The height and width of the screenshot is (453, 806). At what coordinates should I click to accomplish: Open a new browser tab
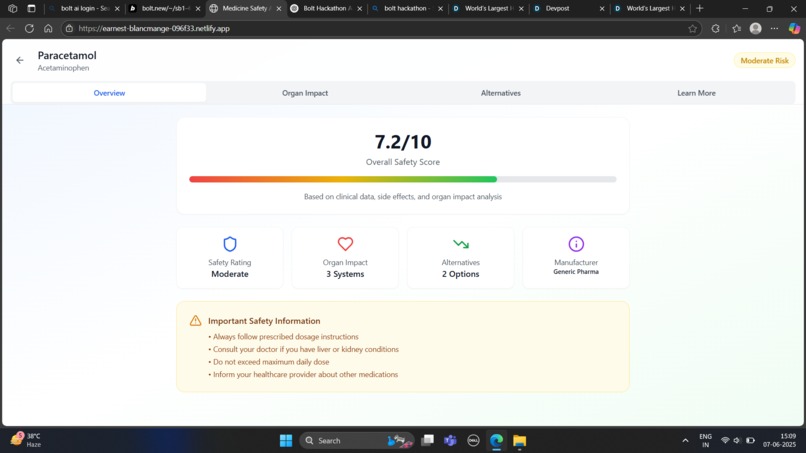(x=700, y=8)
